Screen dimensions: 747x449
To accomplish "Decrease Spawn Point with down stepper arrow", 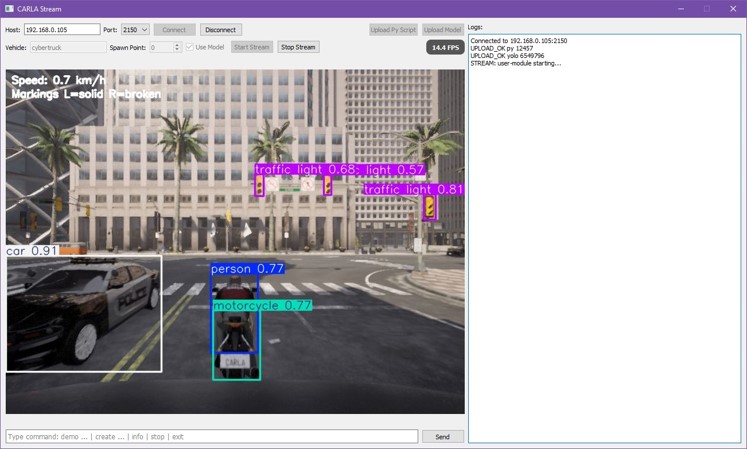I will pyautogui.click(x=177, y=50).
